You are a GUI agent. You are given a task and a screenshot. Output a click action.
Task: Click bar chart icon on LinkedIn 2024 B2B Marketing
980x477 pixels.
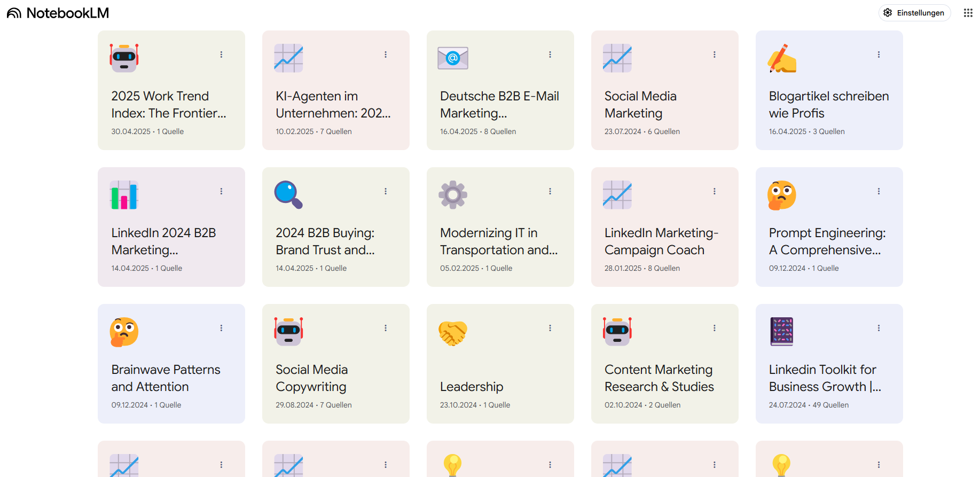pyautogui.click(x=124, y=194)
